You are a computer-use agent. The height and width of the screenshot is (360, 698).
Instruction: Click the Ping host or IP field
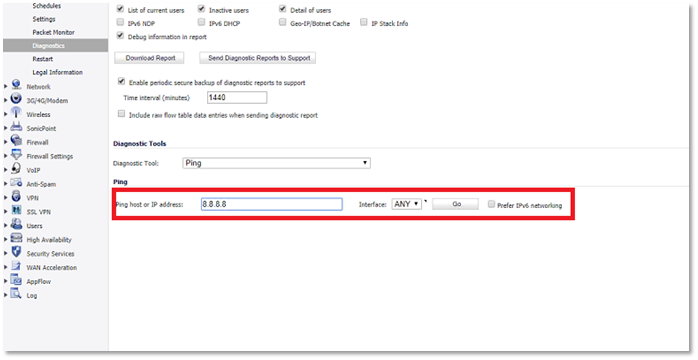272,204
